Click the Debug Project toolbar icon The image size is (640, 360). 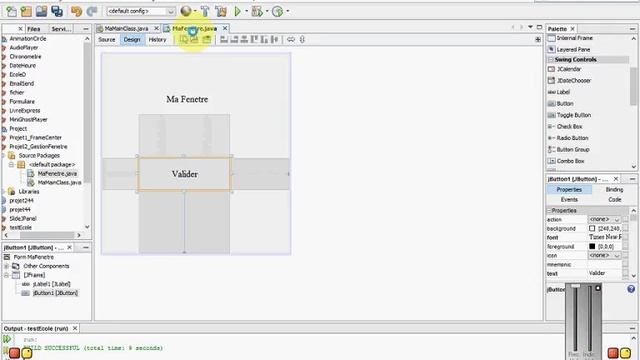(257, 11)
